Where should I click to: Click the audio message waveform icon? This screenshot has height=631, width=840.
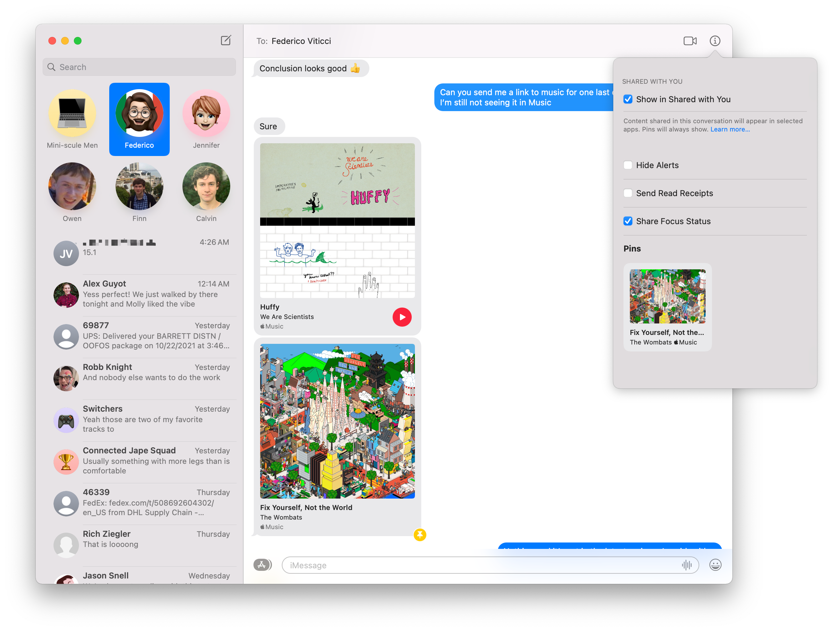(x=686, y=565)
